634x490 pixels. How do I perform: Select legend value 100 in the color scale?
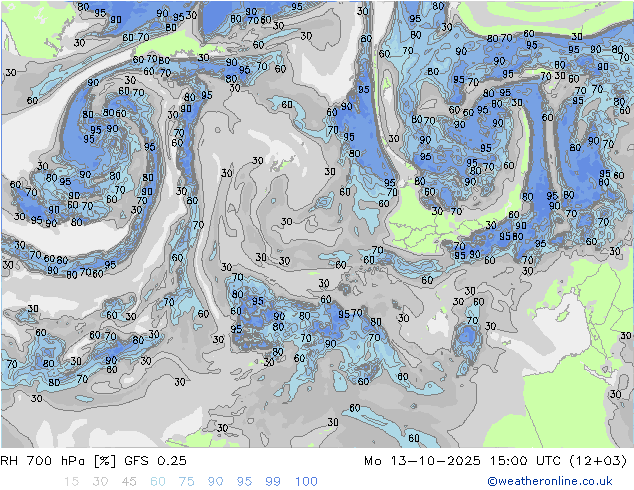(306, 482)
